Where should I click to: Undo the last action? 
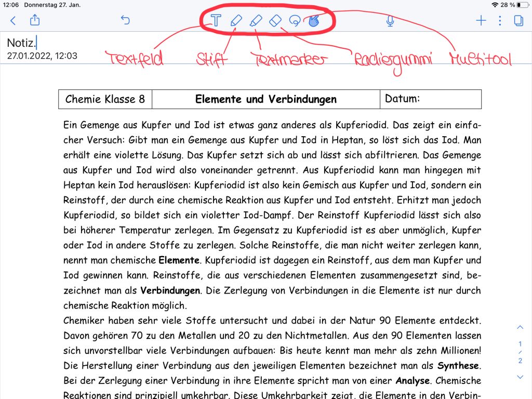[125, 21]
